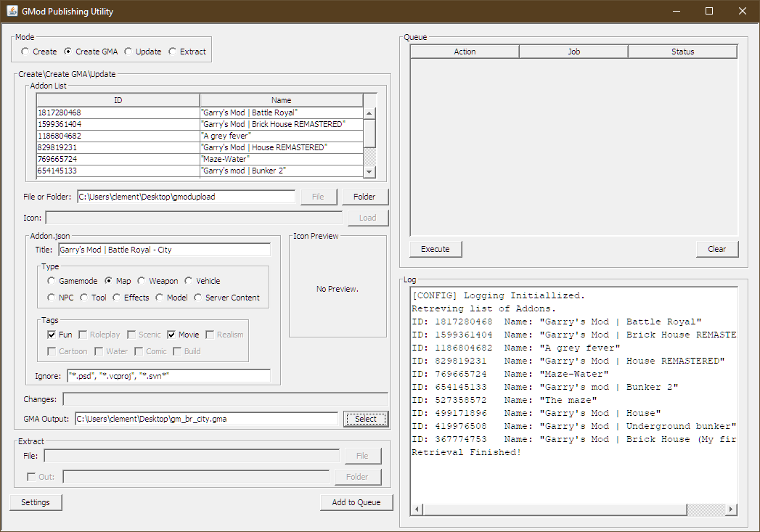The height and width of the screenshot is (532, 760).
Task: Click Add to Queue
Action: pos(356,502)
